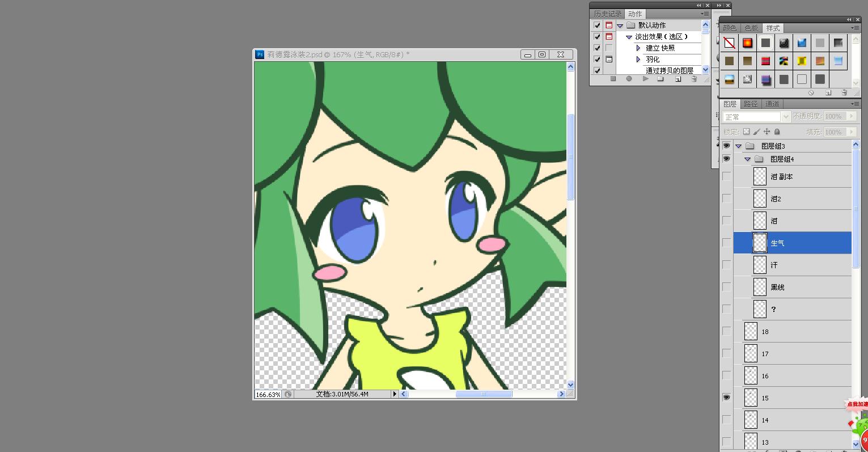Create a new action set folder
868x452 pixels.
click(x=660, y=79)
